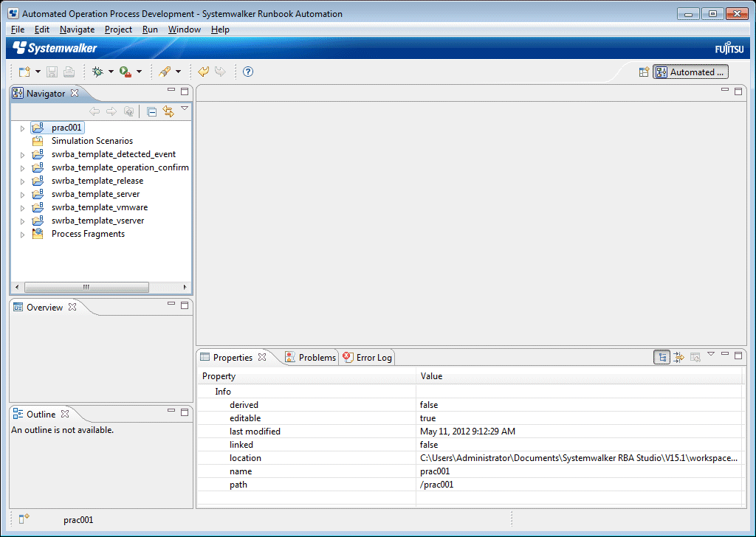Open the Help menu

pyautogui.click(x=220, y=30)
